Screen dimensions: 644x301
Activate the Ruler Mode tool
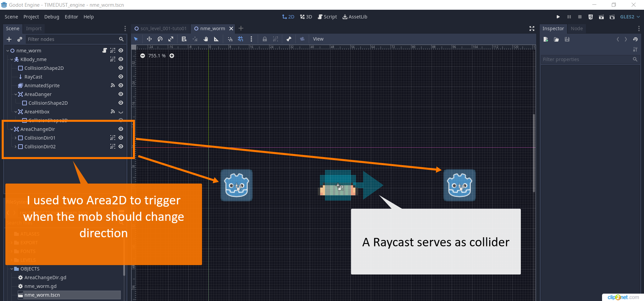tap(216, 39)
